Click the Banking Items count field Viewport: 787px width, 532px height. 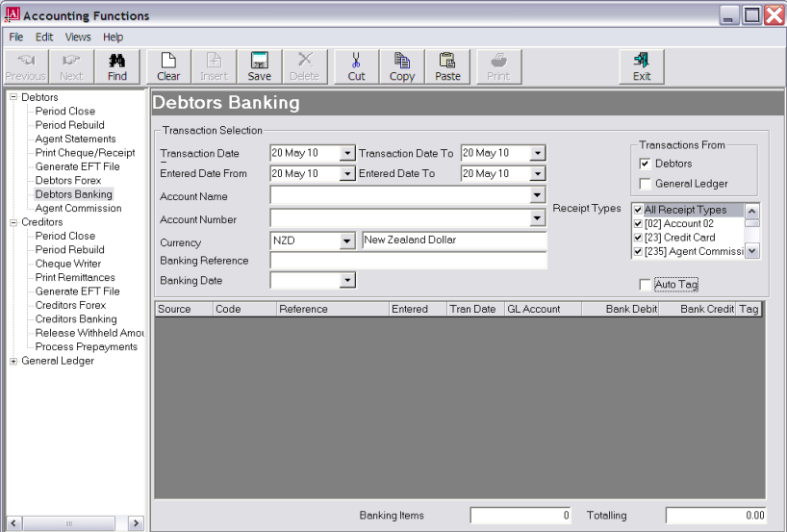520,516
